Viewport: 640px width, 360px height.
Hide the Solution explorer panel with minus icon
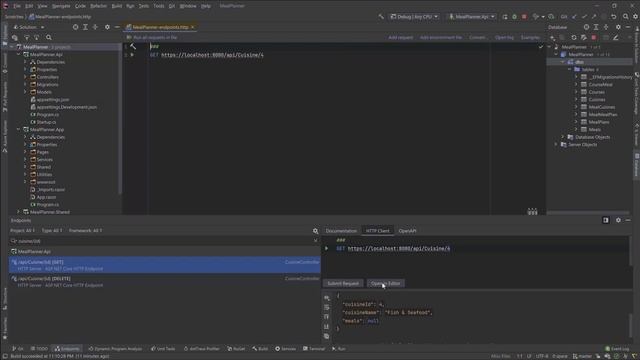(117, 27)
